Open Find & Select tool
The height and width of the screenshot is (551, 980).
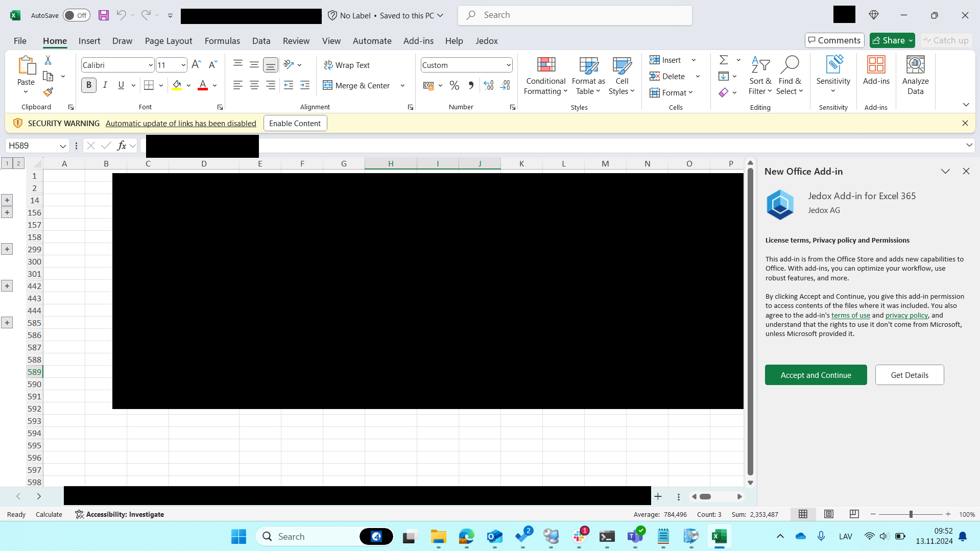point(789,76)
